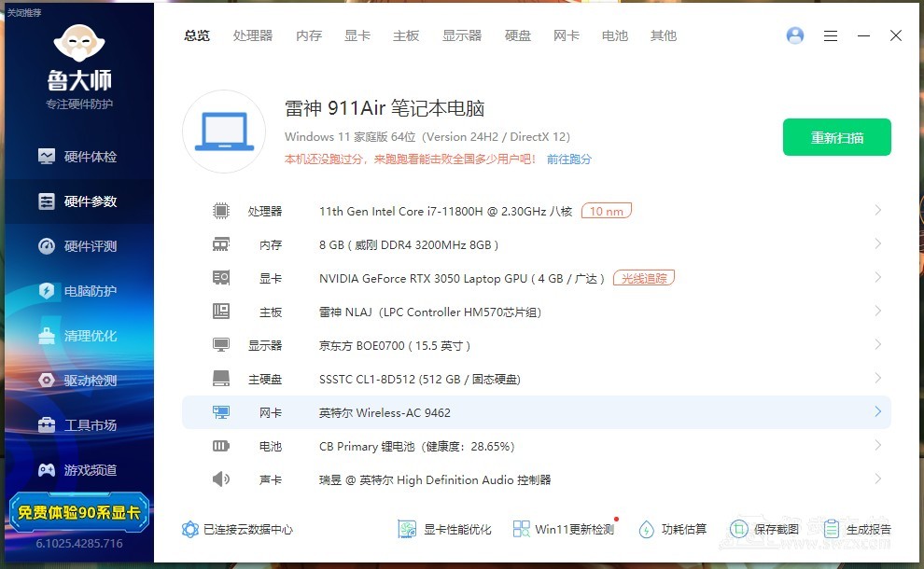Click the 显卡性能优化 bottom icon
Screen dimensions: 924x569
tap(407, 529)
